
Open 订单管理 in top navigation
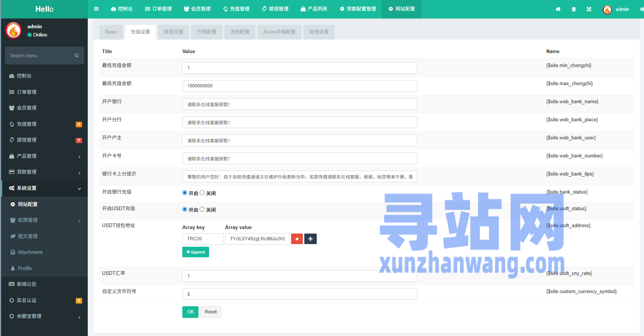tap(158, 9)
